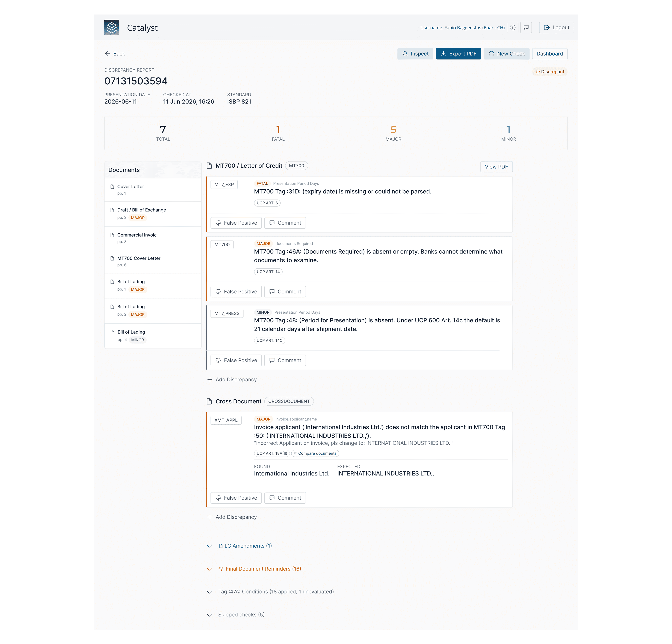The height and width of the screenshot is (644, 672).
Task: Click the UCP ART. 6 tag
Action: click(267, 203)
